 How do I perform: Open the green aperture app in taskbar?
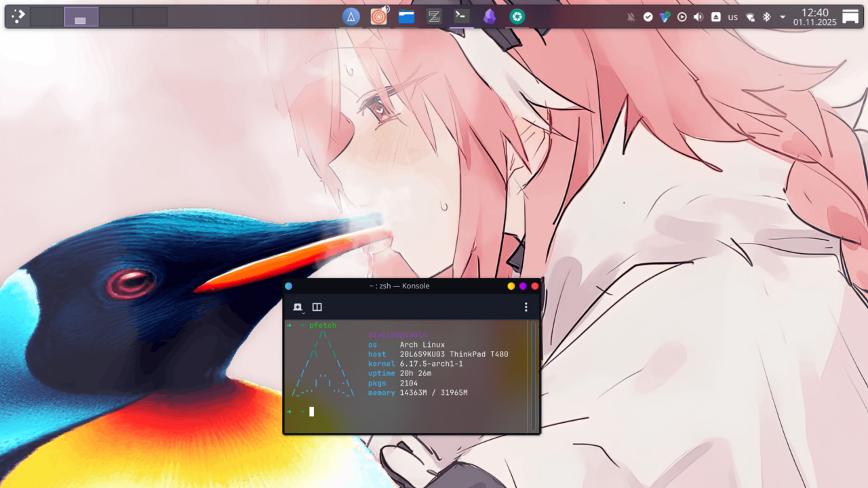pyautogui.click(x=517, y=17)
